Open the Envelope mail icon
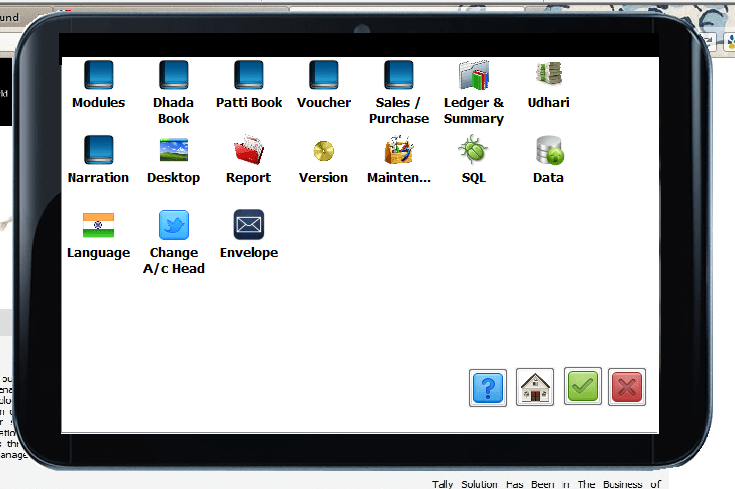Viewport: 735px width, 489px height. click(x=248, y=225)
